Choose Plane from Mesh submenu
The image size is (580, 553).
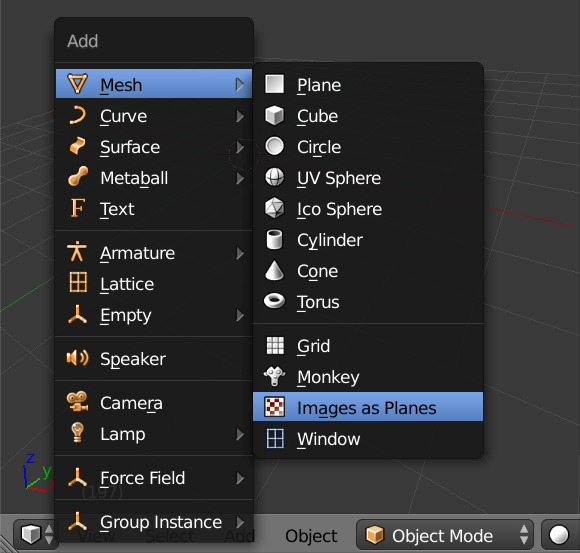(x=368, y=85)
